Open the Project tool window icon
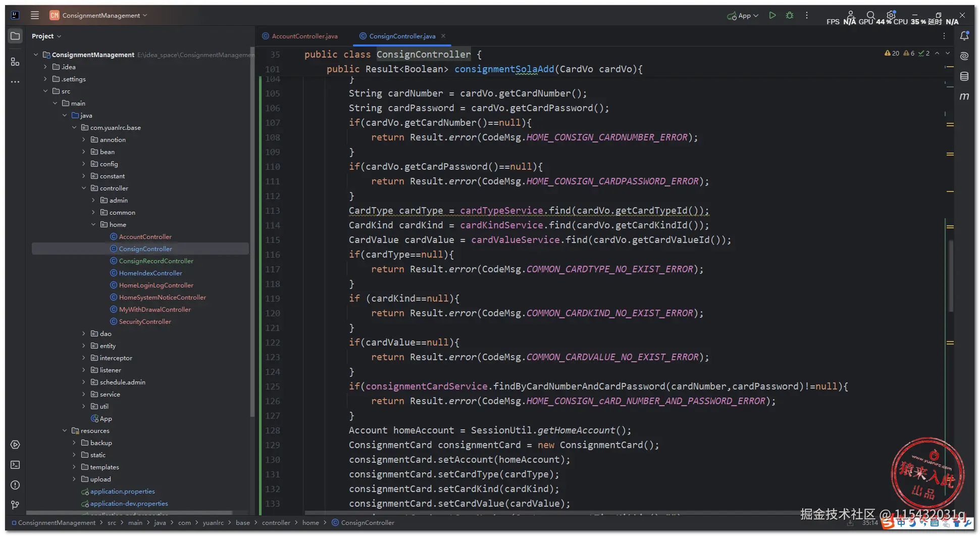This screenshot has height=536, width=980. click(x=15, y=36)
